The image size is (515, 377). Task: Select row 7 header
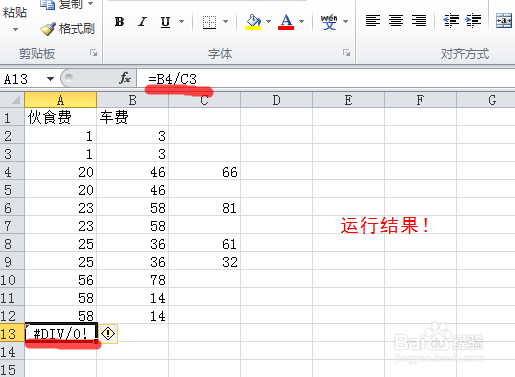point(12,225)
